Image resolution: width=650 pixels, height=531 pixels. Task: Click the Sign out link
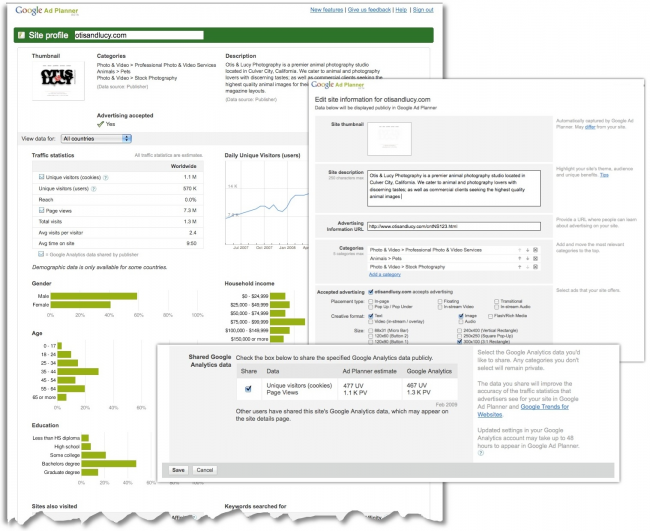pyautogui.click(x=423, y=10)
